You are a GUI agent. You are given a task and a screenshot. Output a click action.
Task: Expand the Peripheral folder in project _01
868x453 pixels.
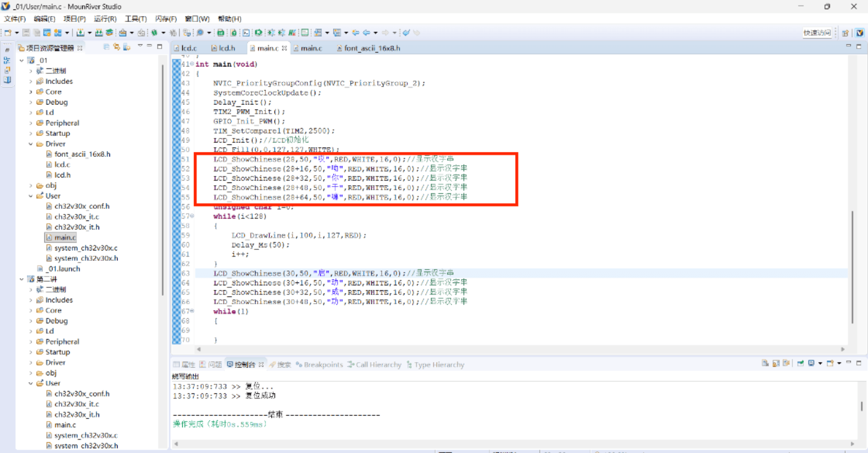(x=31, y=123)
